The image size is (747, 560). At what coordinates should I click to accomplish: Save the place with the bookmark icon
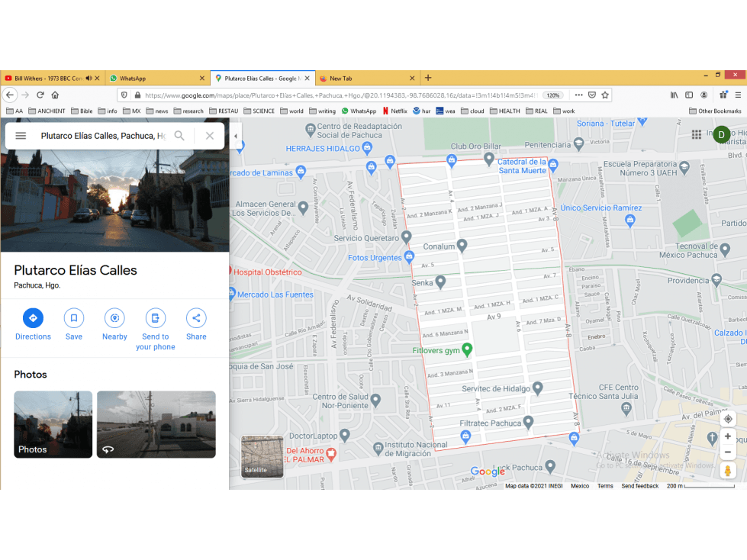coord(74,318)
